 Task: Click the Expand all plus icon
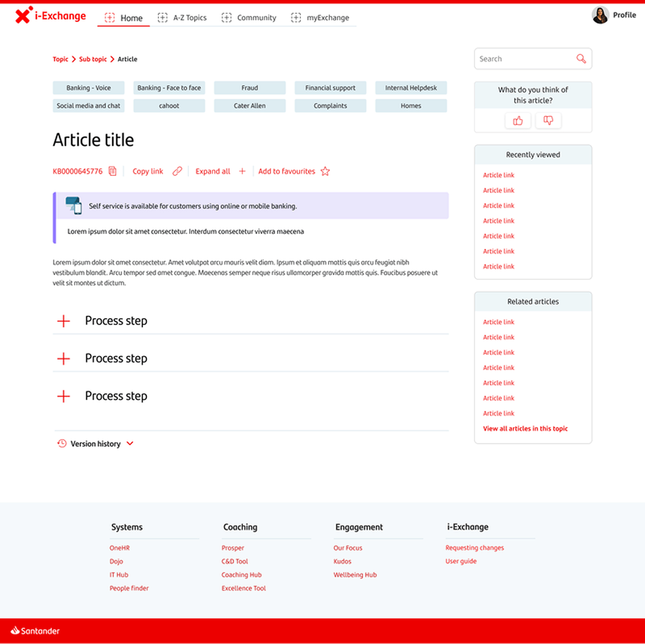point(242,171)
